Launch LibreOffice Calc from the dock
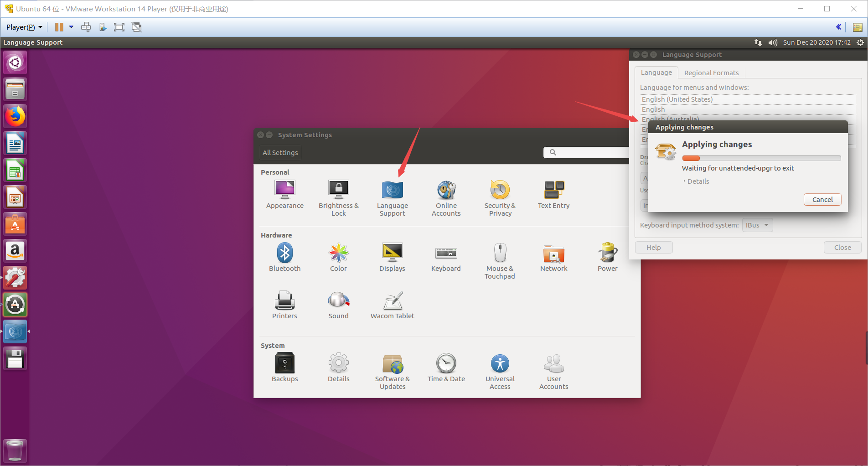This screenshot has width=868, height=466. 15,170
